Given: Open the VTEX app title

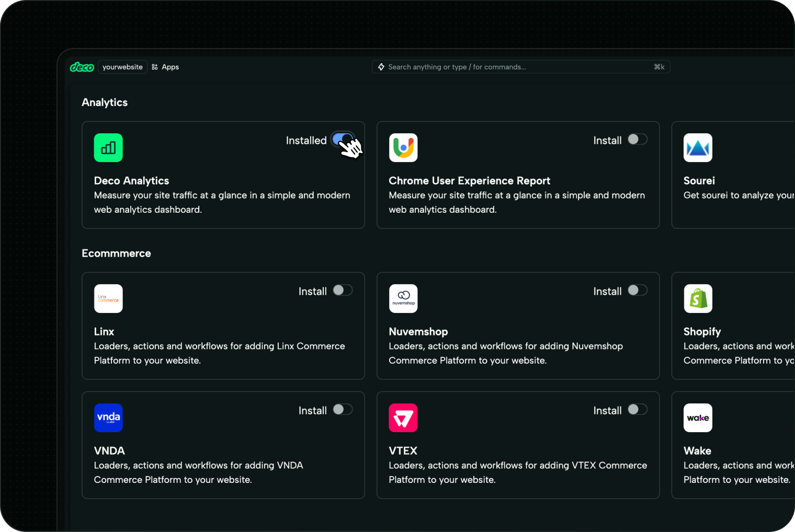Looking at the screenshot, I should [x=403, y=451].
